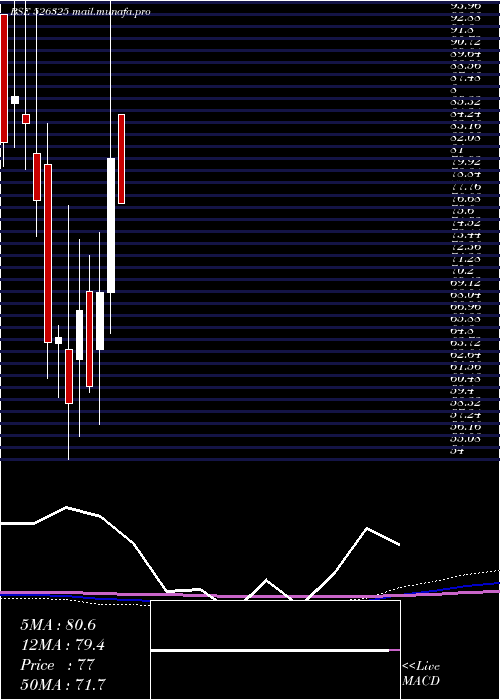Viewport: 500px width, 700px height.
Task: Click the 54 price axis label
Action: 458,451
